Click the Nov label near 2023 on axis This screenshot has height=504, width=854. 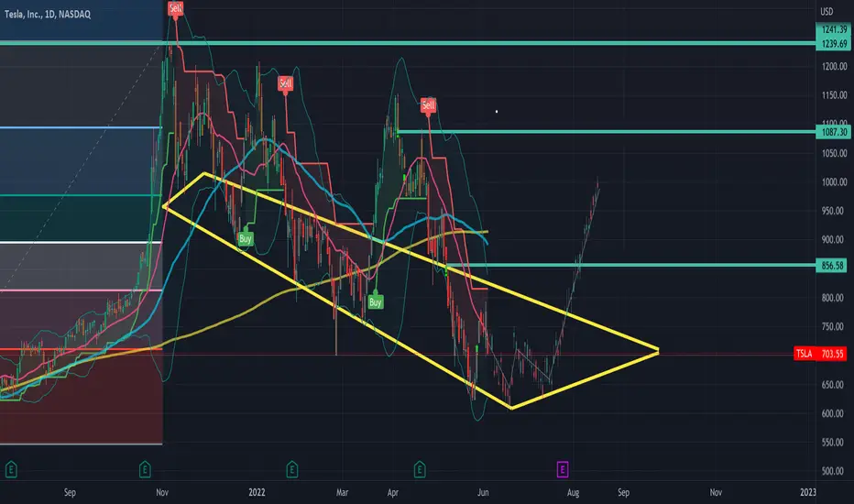(x=716, y=493)
